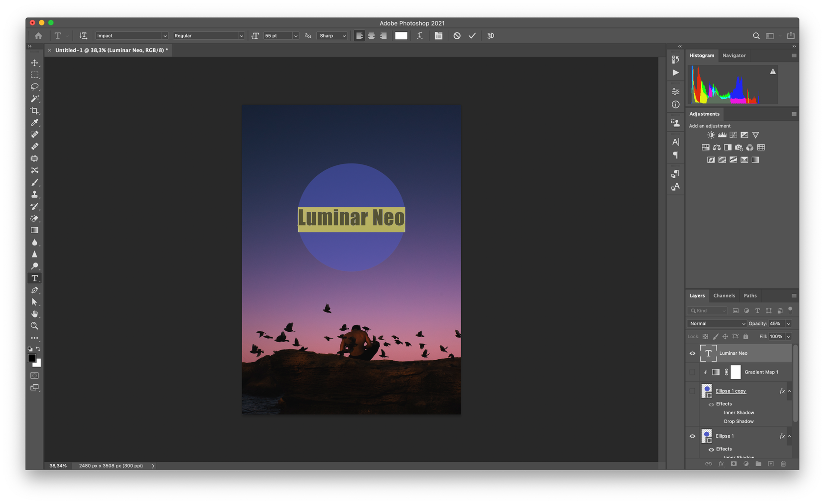The width and height of the screenshot is (825, 504).
Task: Click delete layer trash icon
Action: click(x=783, y=464)
